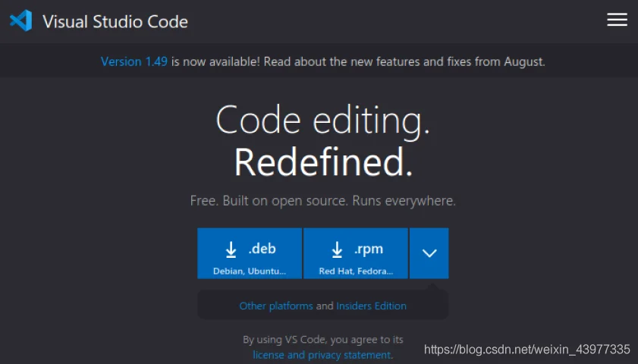Click the 'Redefined.' headline text
Viewport: 638px width, 364px height.
(x=323, y=162)
